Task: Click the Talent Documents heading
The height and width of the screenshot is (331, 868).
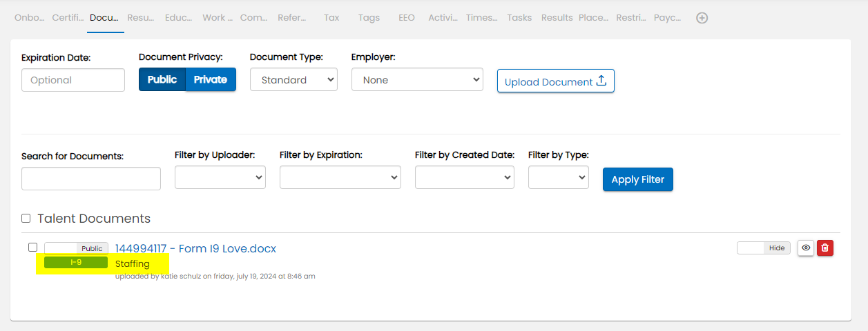Action: (x=94, y=219)
